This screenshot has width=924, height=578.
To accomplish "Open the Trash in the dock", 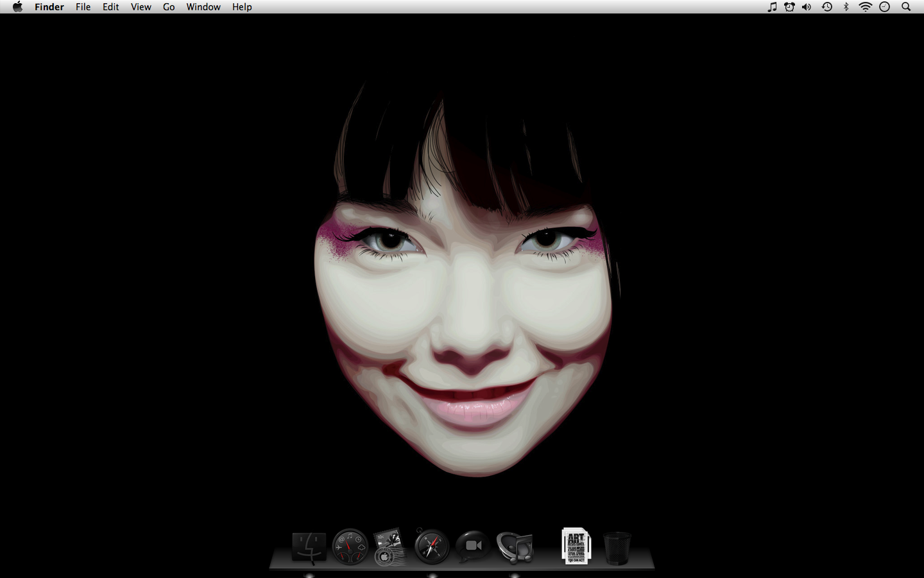I will click(617, 548).
